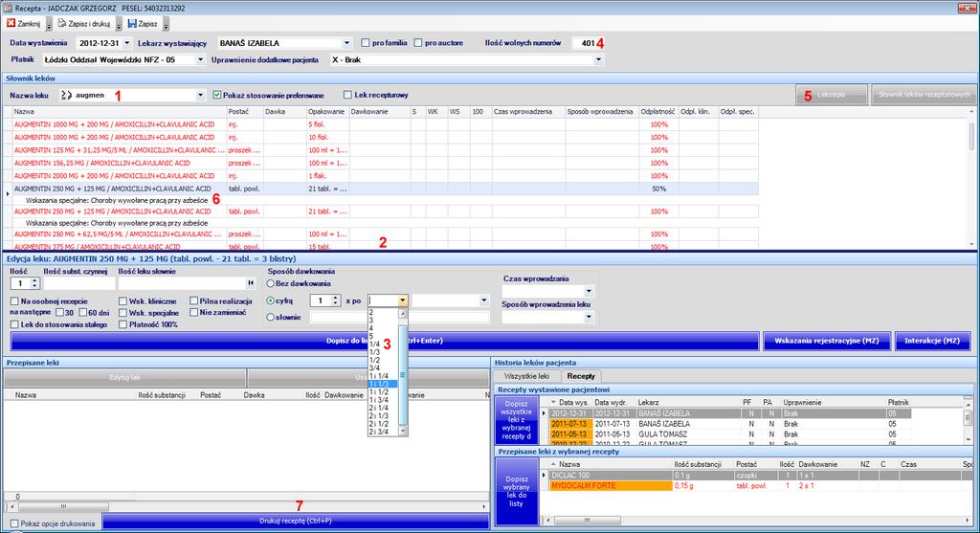Switch to Recepty tab
Viewport: 980px width, 533px height.
[581, 376]
